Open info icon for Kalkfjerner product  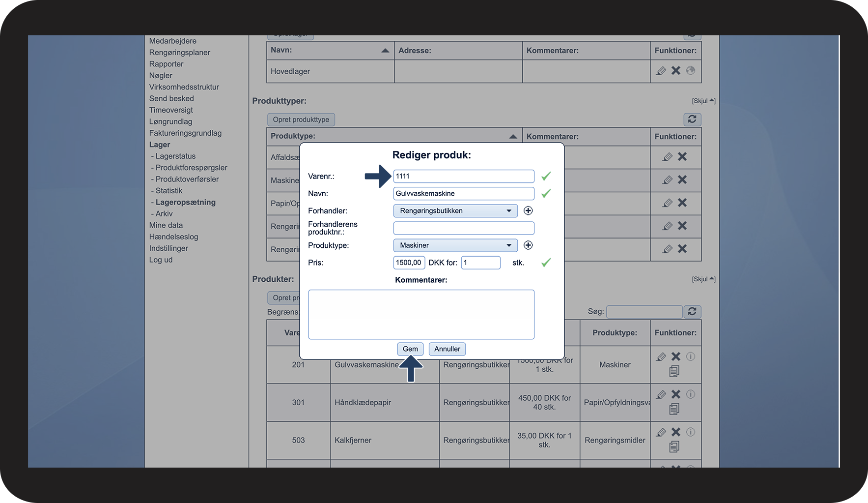click(691, 432)
